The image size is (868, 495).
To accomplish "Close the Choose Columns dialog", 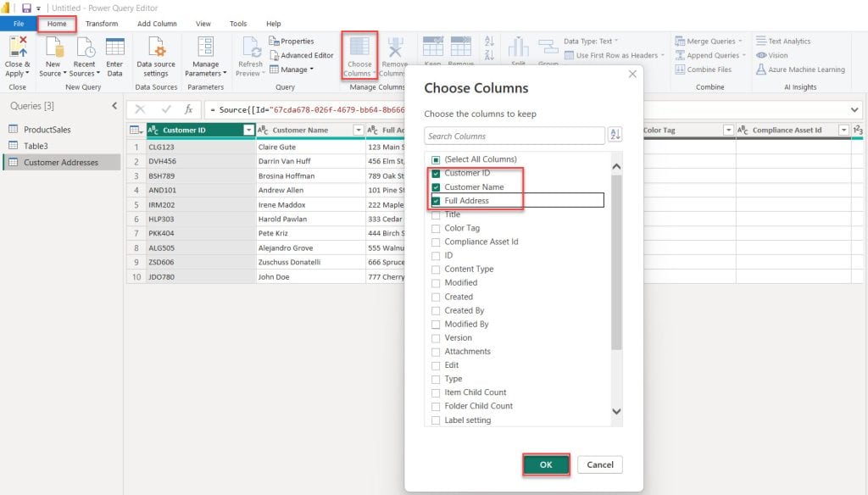I will click(x=632, y=75).
